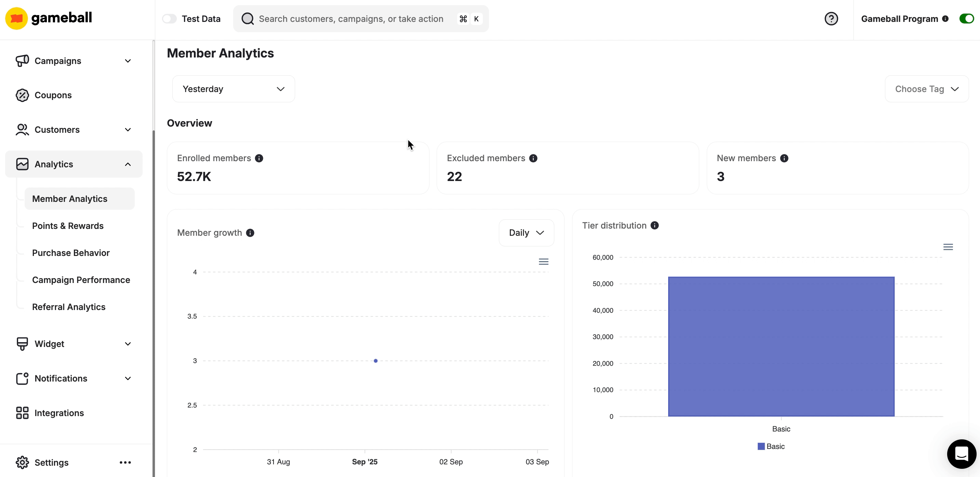Open the Yesterday date range dropdown

click(x=233, y=89)
